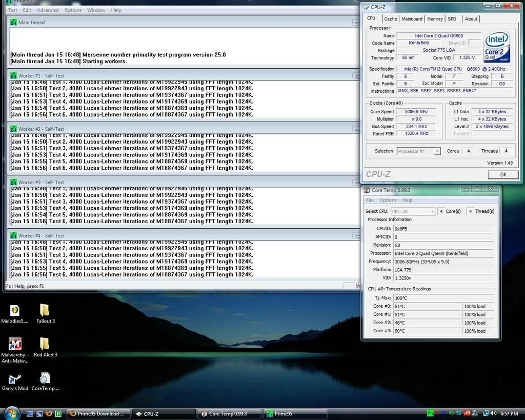Expand Select CPU dropdown in Core Temp
This screenshot has height=420, width=525.
[x=432, y=211]
